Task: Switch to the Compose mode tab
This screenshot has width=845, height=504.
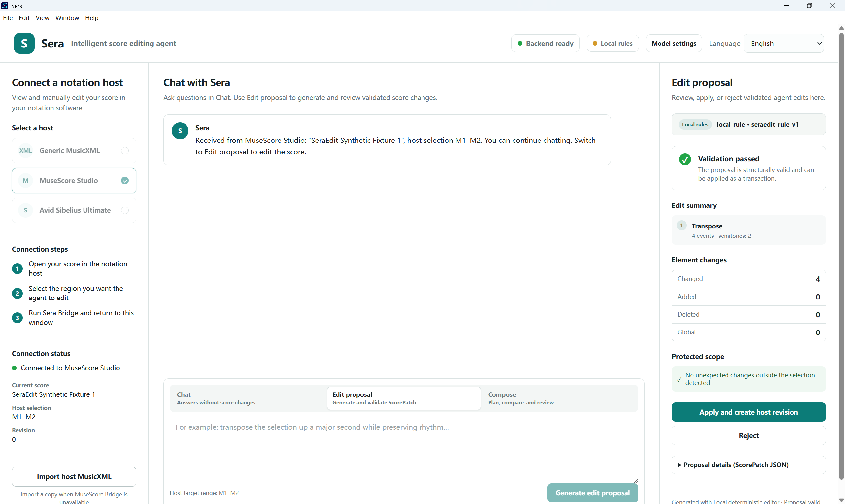Action: [x=559, y=398]
